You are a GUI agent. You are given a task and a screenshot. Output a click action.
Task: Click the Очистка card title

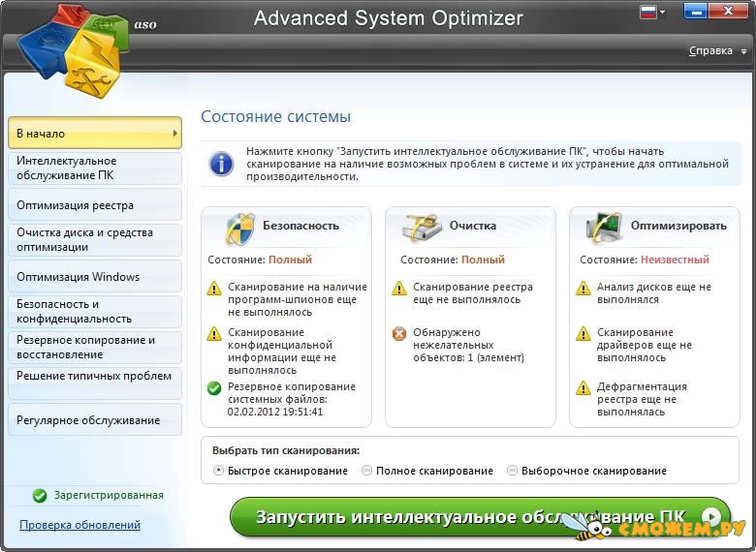(x=473, y=226)
